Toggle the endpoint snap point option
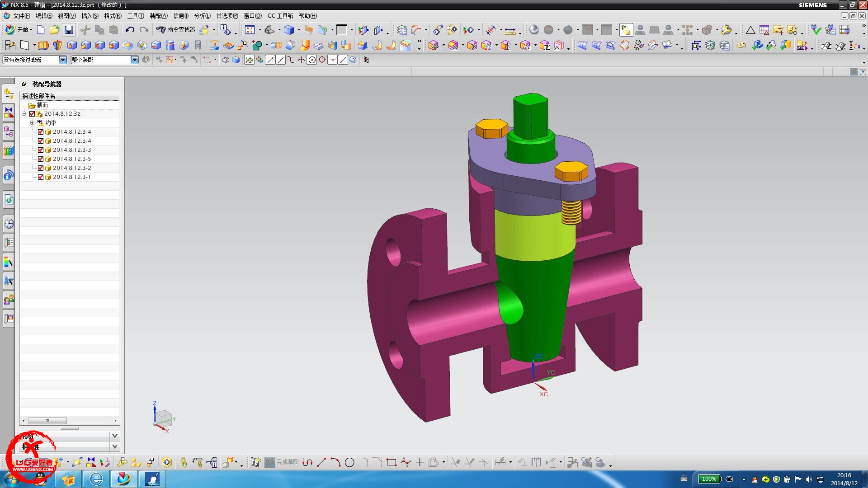Image resolution: width=868 pixels, height=488 pixels. (x=270, y=60)
